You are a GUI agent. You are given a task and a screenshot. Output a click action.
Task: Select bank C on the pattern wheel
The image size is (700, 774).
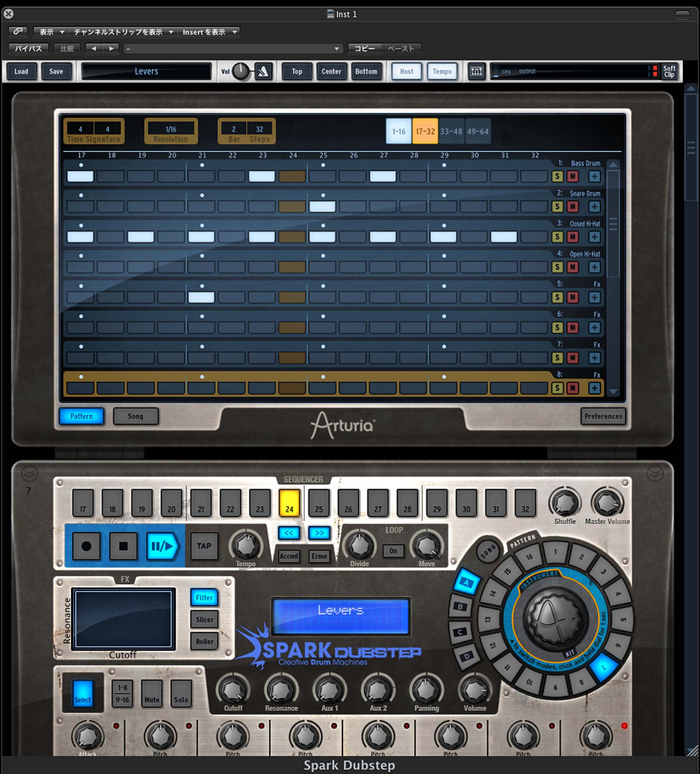click(x=460, y=632)
